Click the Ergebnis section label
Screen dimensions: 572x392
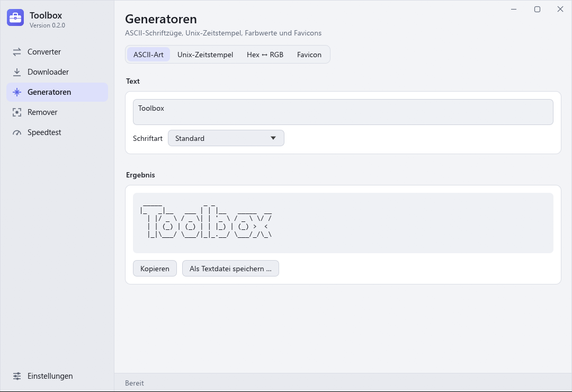click(x=140, y=175)
